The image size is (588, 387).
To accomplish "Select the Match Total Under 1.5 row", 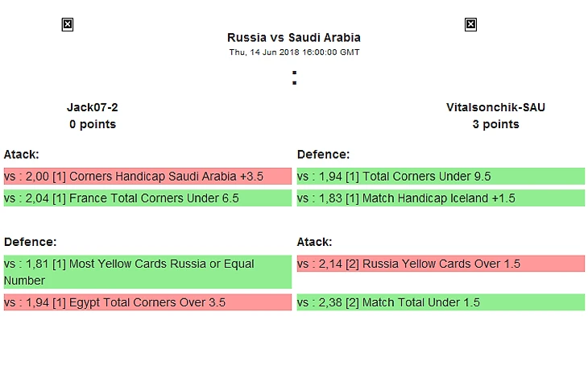I will 441,302.
